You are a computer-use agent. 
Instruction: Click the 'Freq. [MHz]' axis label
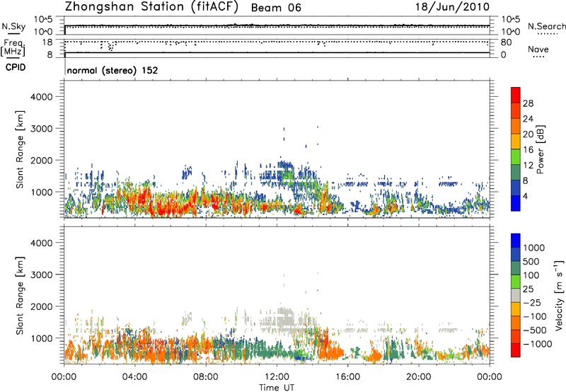13,48
